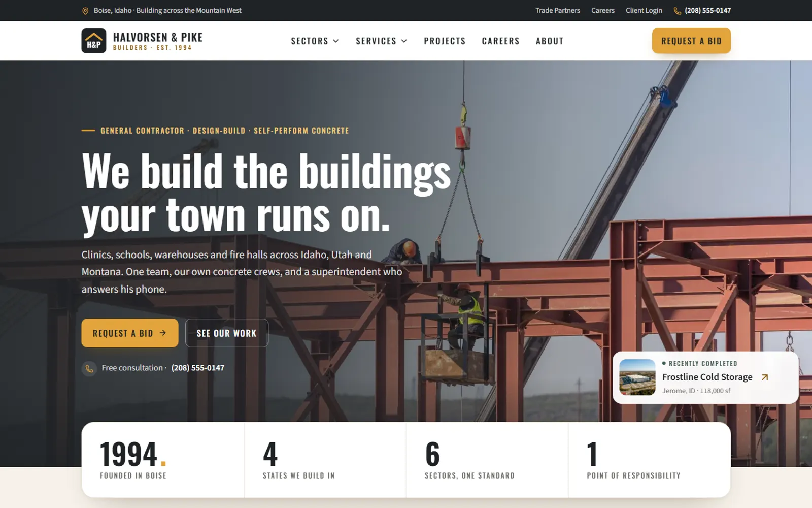Click the hero Request a Bid button

130,333
